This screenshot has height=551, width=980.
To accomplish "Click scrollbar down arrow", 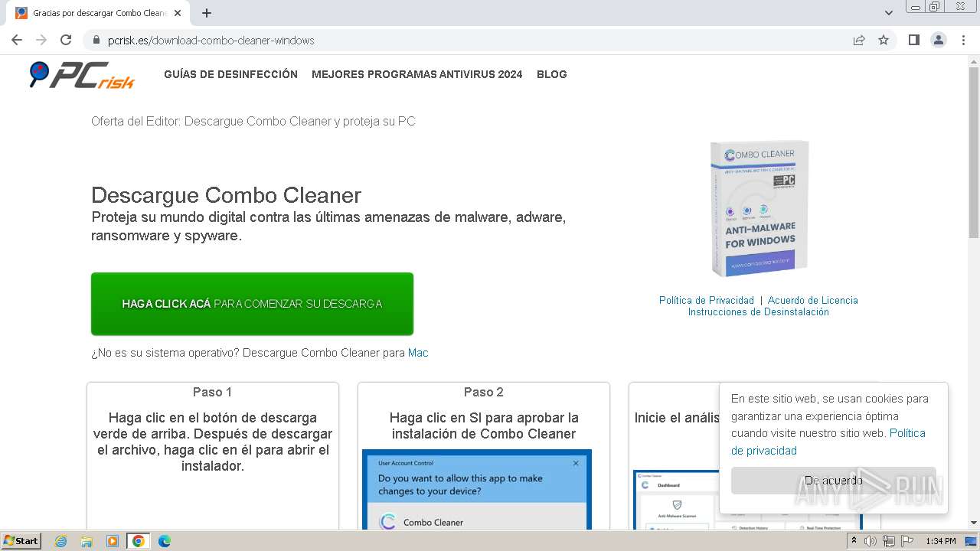I will [x=973, y=523].
